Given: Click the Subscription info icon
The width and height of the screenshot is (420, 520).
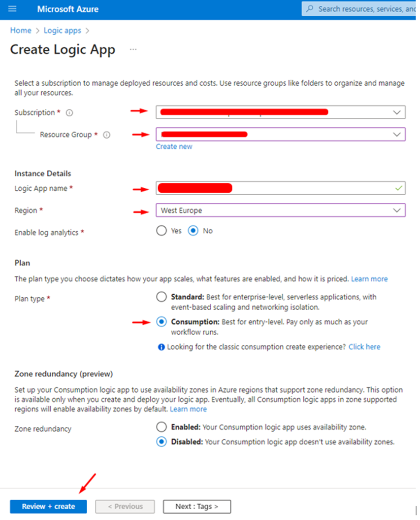Looking at the screenshot, I should 69,113.
